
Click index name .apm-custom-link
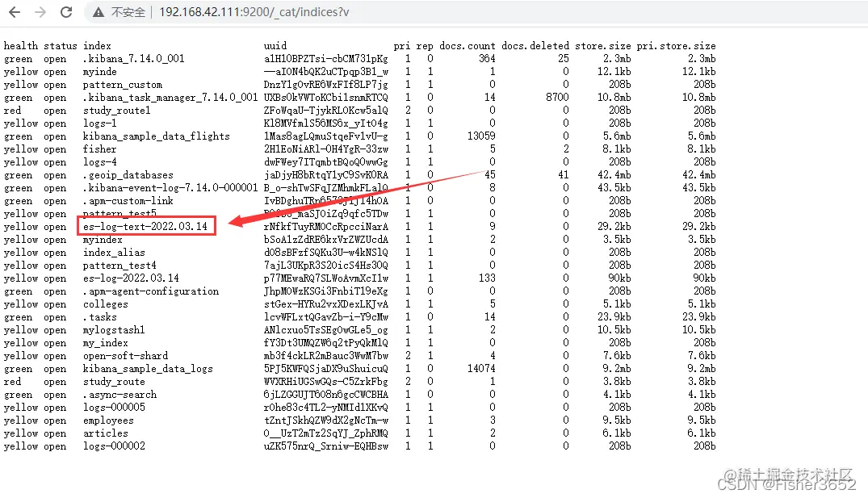128,201
